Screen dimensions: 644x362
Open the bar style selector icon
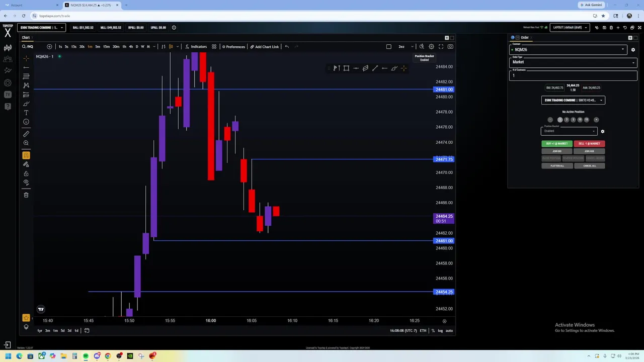click(163, 47)
